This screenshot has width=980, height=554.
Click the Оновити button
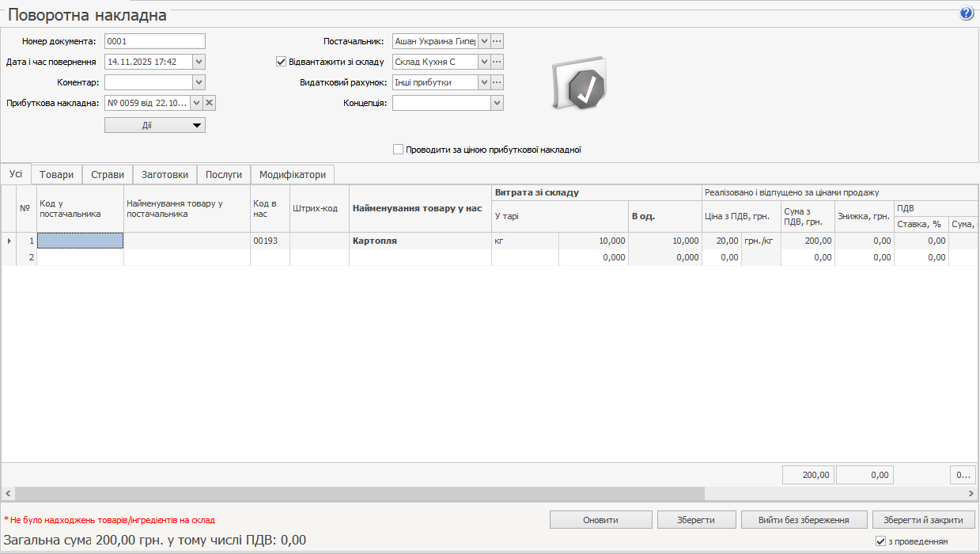coord(600,520)
